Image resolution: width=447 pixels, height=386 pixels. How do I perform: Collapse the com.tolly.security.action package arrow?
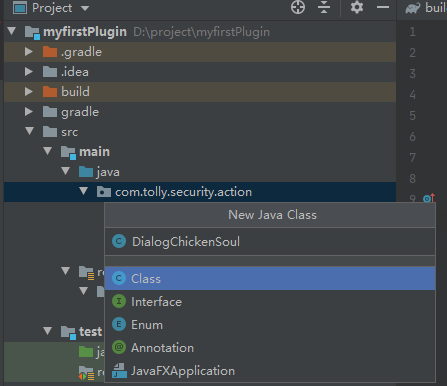[x=83, y=191]
